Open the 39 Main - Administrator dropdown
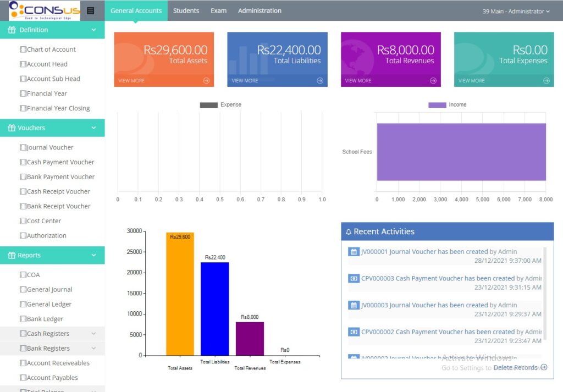Image resolution: width=563 pixels, height=392 pixels. [516, 11]
